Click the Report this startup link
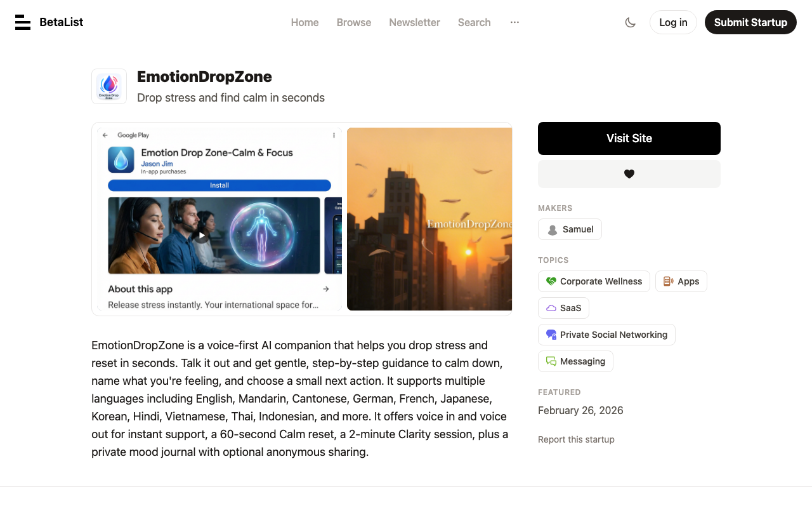This screenshot has width=812, height=508. tap(576, 439)
